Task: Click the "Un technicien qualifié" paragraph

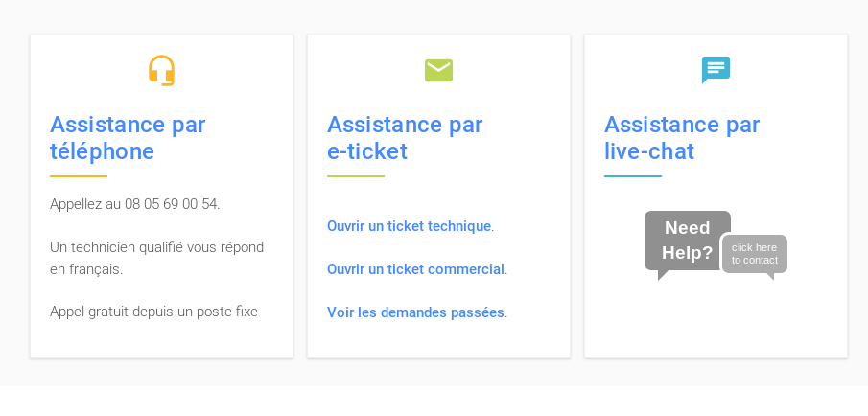Action: [x=156, y=258]
